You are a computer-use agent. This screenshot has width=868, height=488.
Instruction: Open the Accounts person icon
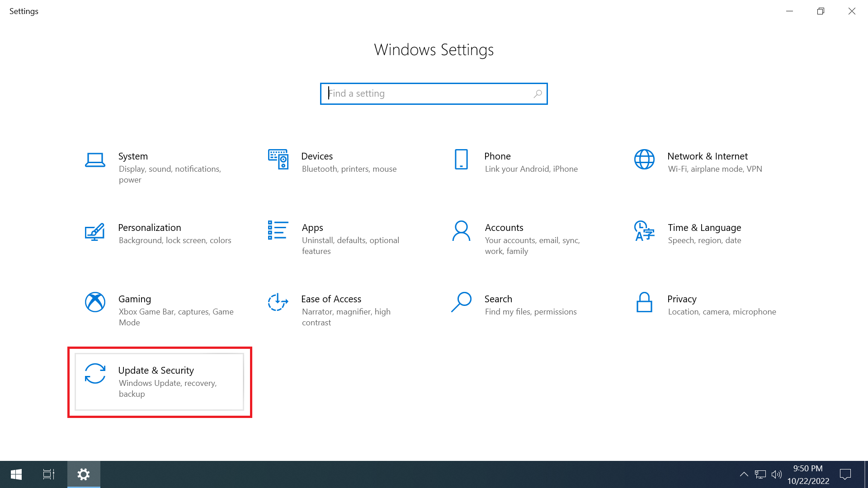click(461, 230)
